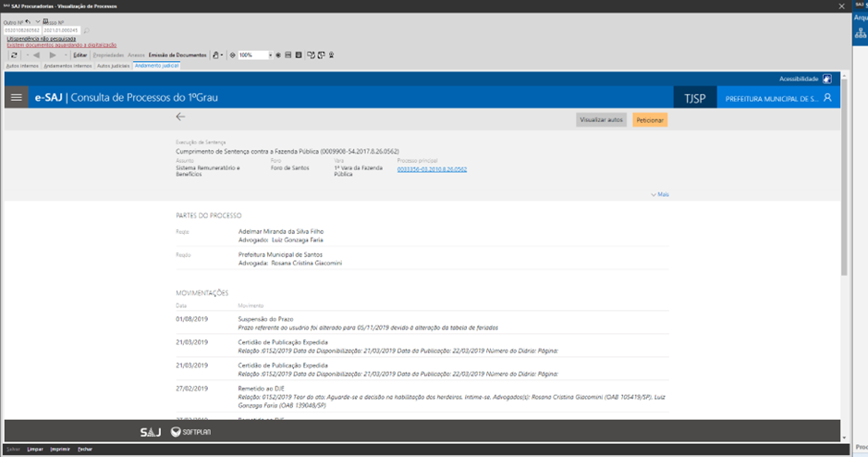This screenshot has width=868, height=457.
Task: Open the Processo principal number link
Action: point(432,169)
